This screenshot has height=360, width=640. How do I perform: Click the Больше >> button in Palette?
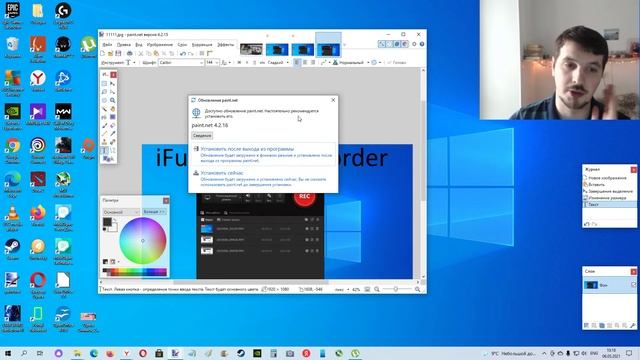(154, 212)
